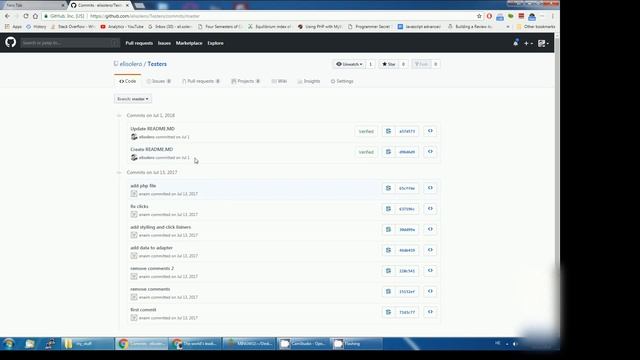Open the Unwatch dropdown
Screen dimensions: 640x360
349,64
